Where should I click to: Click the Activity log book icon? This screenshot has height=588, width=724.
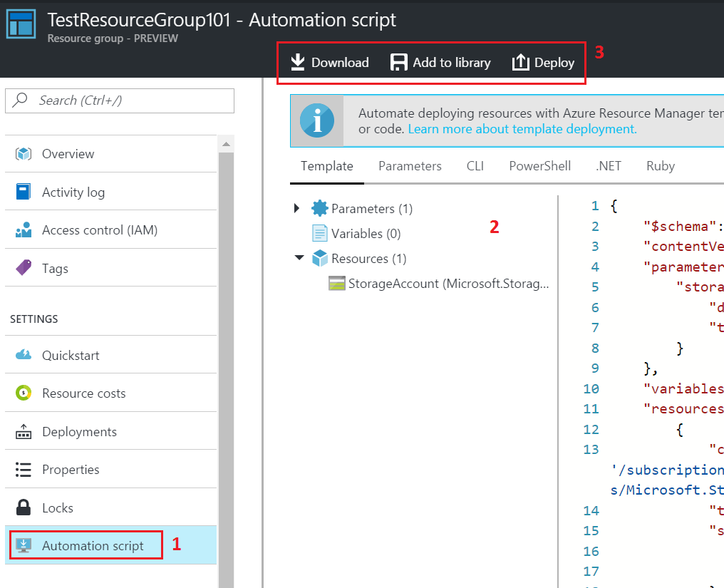23,191
